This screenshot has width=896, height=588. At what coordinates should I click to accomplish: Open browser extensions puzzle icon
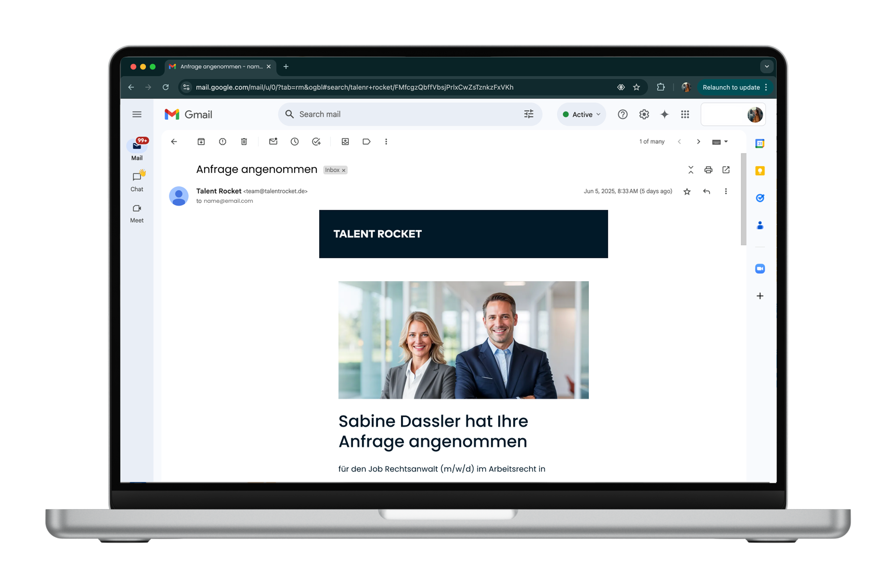pos(661,87)
